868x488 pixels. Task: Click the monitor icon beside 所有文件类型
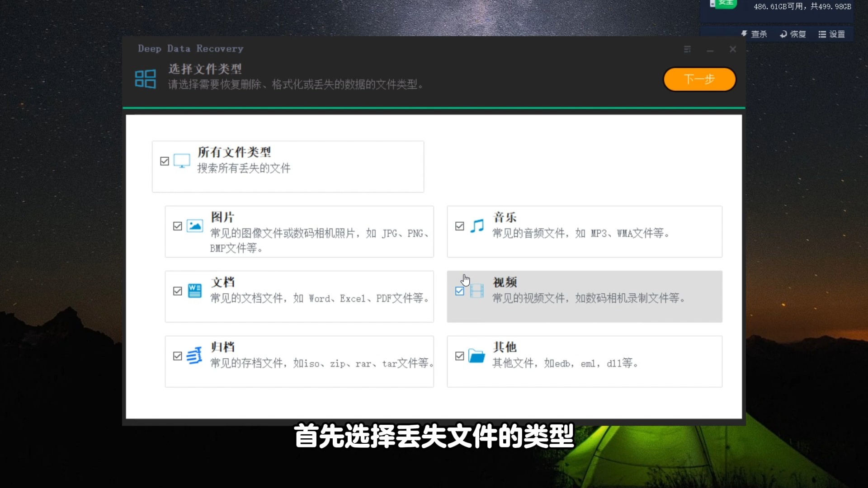click(182, 161)
